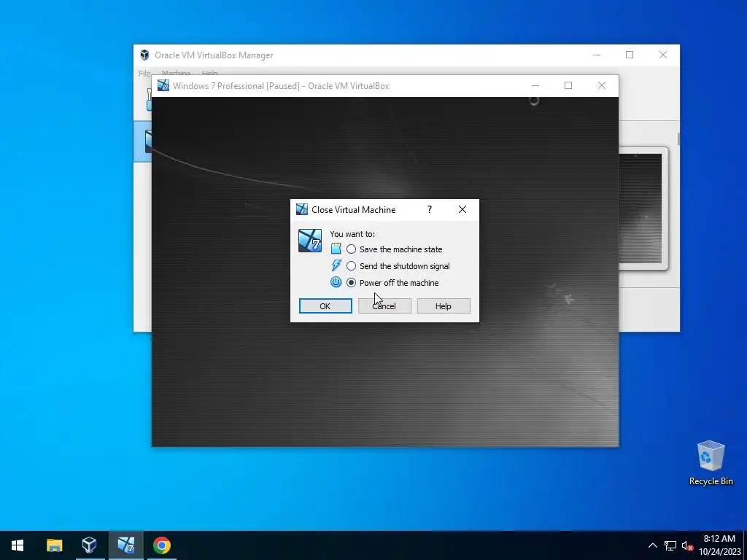Open the Windows Start menu
The image size is (747, 560).
click(18, 545)
